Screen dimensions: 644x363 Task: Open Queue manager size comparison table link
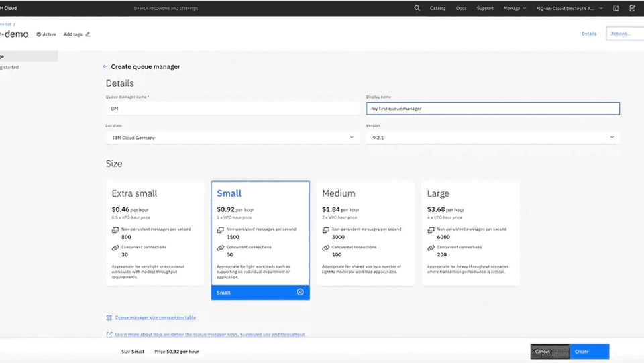click(155, 317)
